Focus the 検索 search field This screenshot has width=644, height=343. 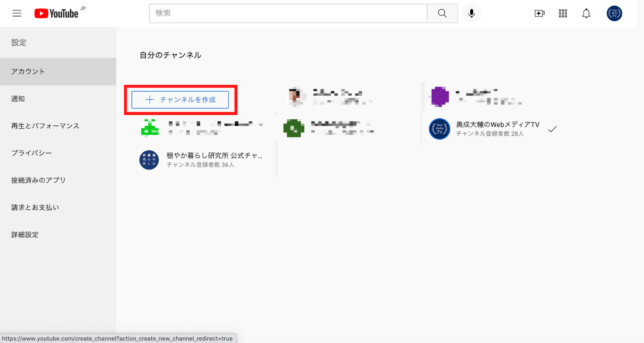[x=288, y=13]
